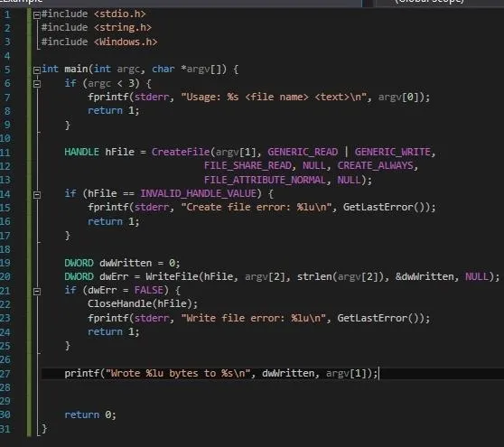Collapse the dwErr FALSE if-block

point(37,291)
